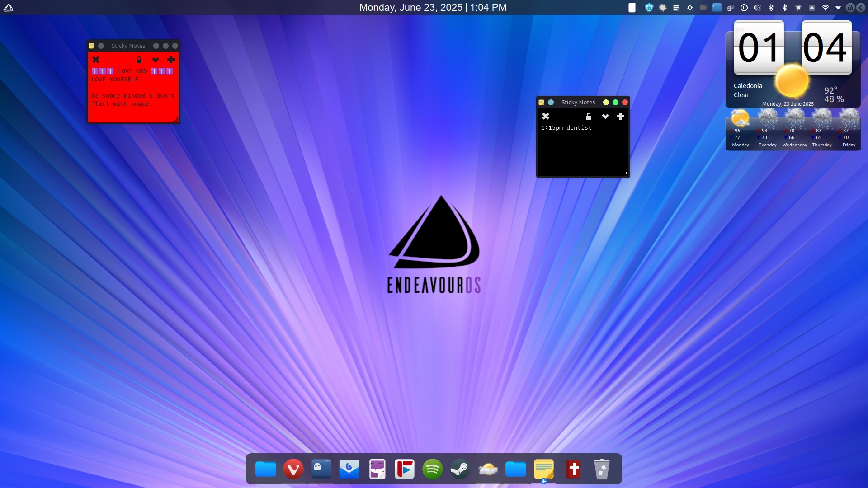868x488 pixels.
Task: Open the Ghostty terminal dock icon
Action: pos(321,469)
